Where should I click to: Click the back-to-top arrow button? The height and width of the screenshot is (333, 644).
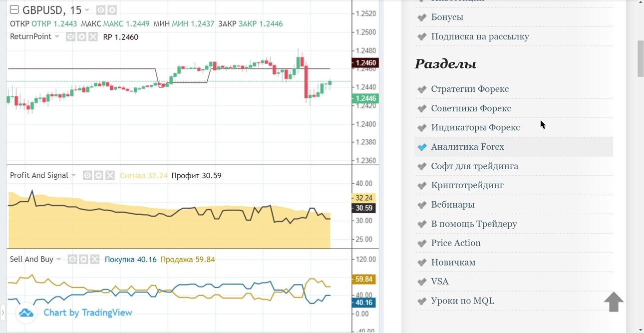614,302
